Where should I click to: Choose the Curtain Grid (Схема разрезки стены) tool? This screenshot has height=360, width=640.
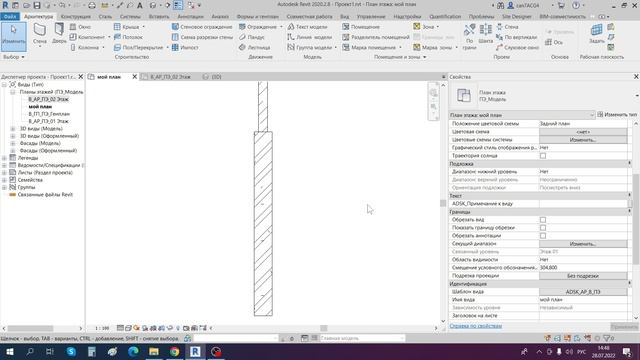(202, 37)
